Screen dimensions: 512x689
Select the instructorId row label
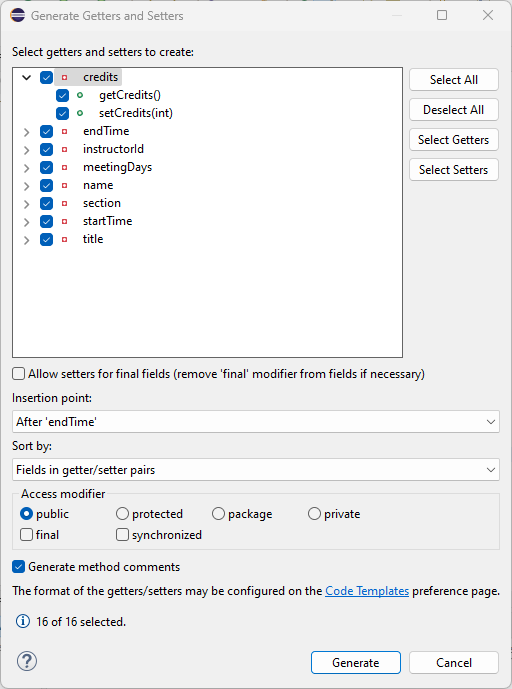pos(113,149)
